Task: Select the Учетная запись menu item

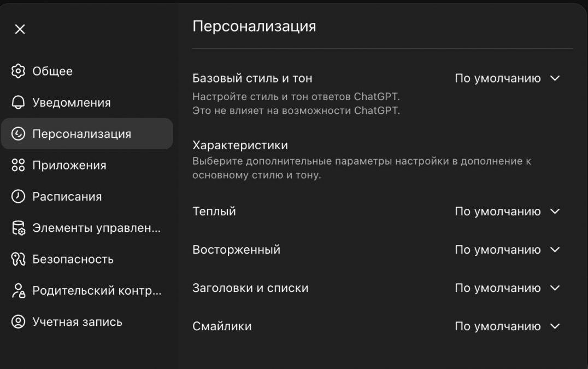Action: (x=77, y=322)
